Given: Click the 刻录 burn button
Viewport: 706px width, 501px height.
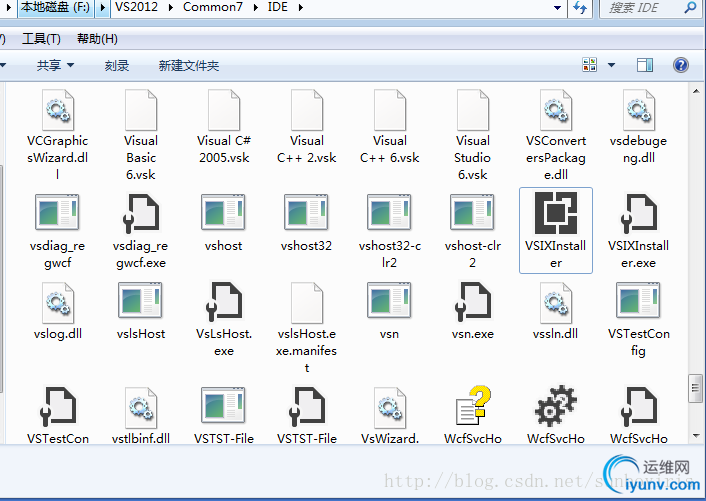Looking at the screenshot, I should [117, 66].
